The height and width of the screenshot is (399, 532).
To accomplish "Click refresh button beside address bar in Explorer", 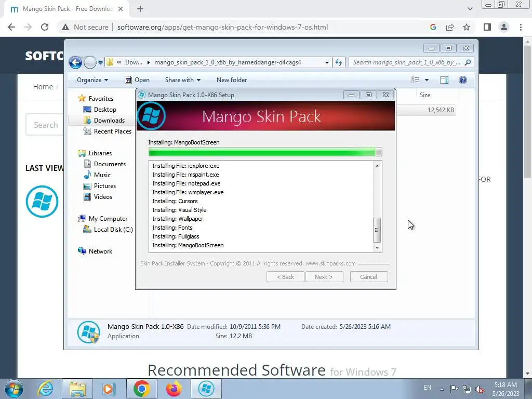I will (x=339, y=62).
